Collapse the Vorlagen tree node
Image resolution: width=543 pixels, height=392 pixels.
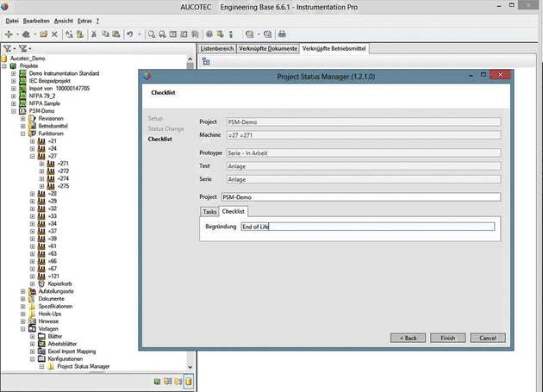coord(23,329)
